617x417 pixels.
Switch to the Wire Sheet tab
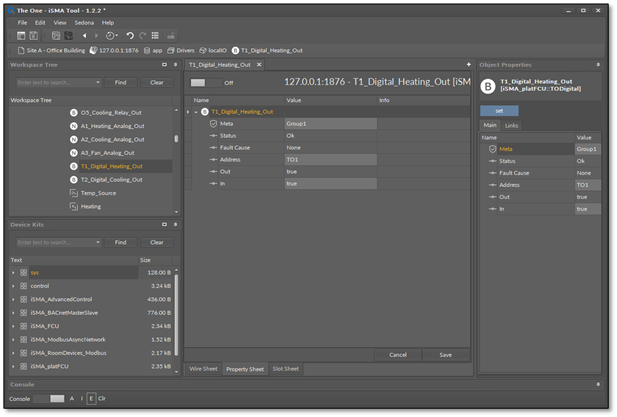click(203, 369)
